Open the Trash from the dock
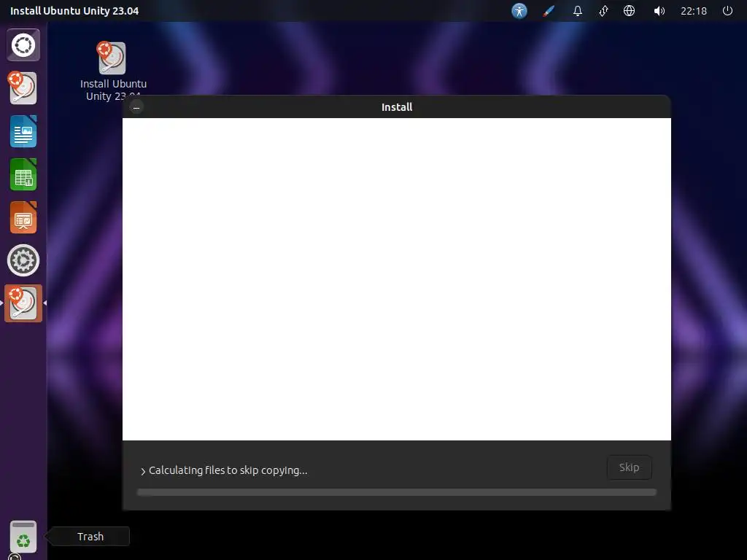 coord(23,537)
